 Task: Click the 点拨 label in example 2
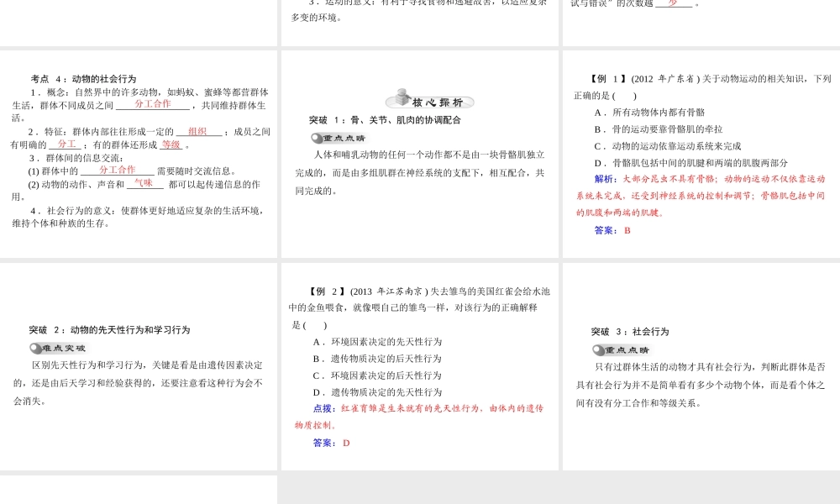[x=324, y=408]
